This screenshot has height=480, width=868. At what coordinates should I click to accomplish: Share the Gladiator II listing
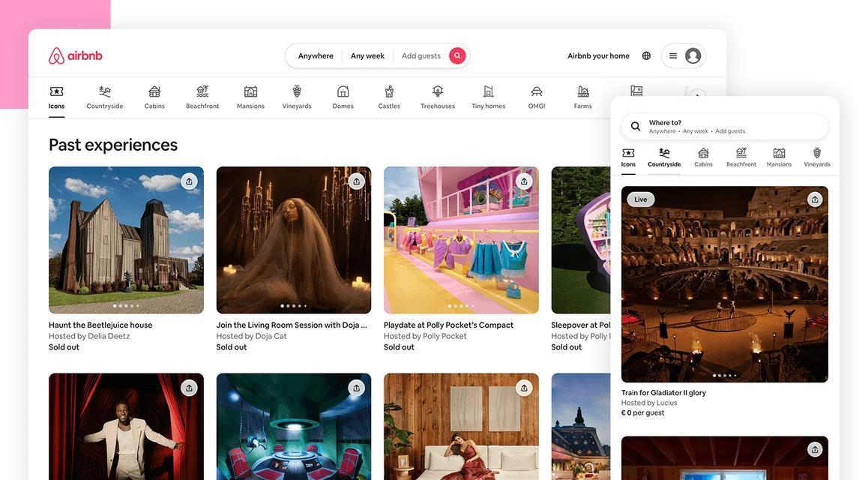tap(815, 199)
